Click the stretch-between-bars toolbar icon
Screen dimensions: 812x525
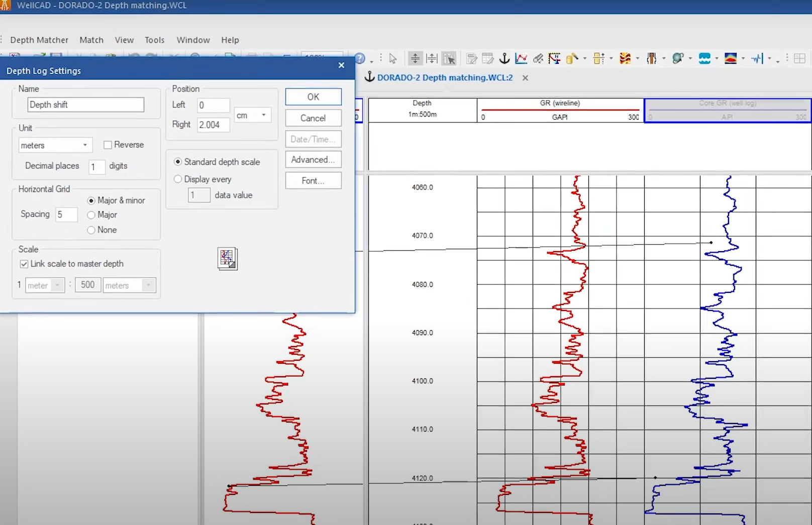point(432,59)
